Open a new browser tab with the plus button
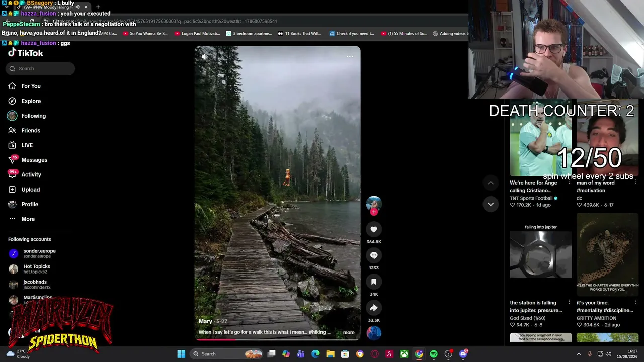The height and width of the screenshot is (362, 644). 98,7
